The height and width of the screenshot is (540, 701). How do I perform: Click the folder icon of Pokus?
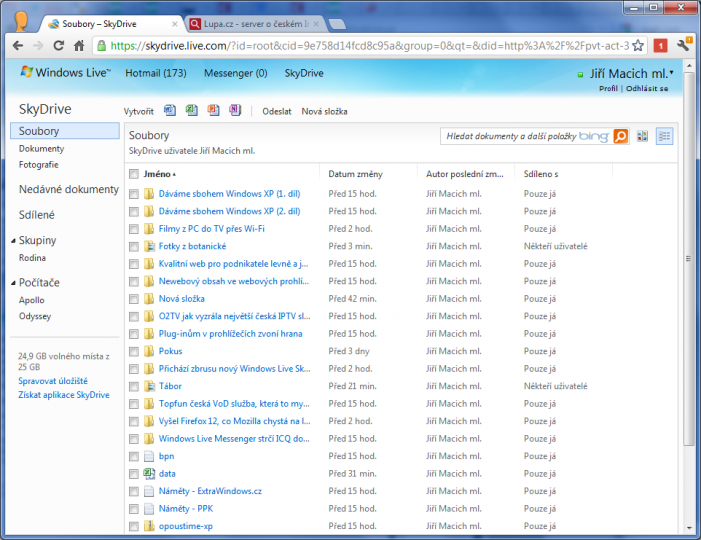coord(149,351)
